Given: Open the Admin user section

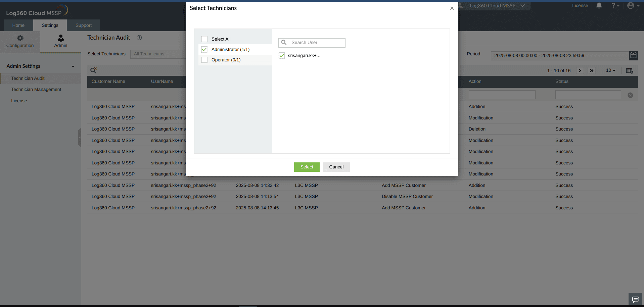Looking at the screenshot, I should [61, 42].
